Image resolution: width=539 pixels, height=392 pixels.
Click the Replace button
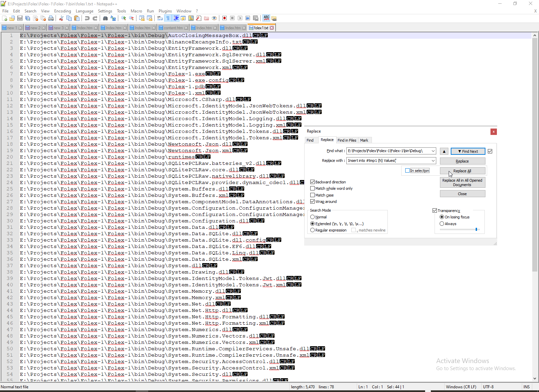(462, 161)
